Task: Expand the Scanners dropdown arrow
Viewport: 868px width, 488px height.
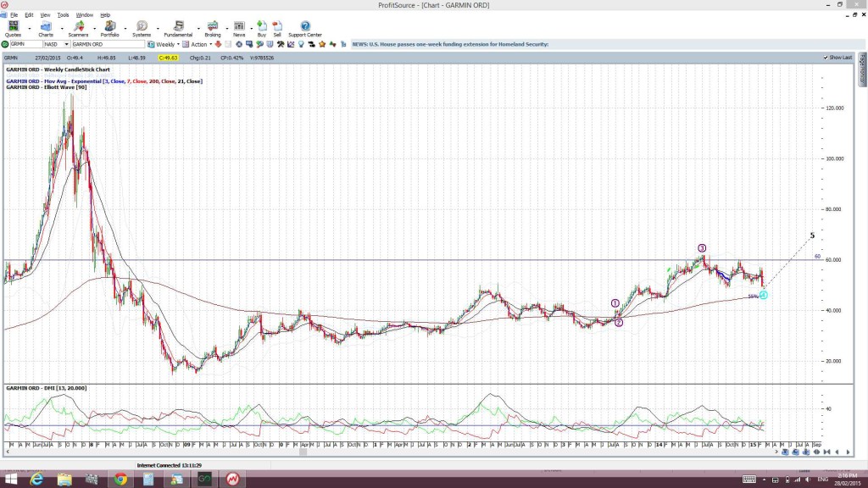Action: [x=94, y=28]
